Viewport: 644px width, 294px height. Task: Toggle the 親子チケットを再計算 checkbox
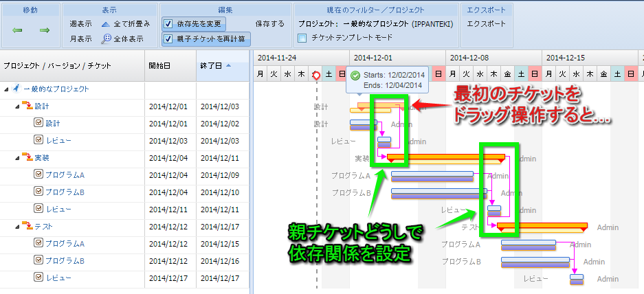point(168,38)
